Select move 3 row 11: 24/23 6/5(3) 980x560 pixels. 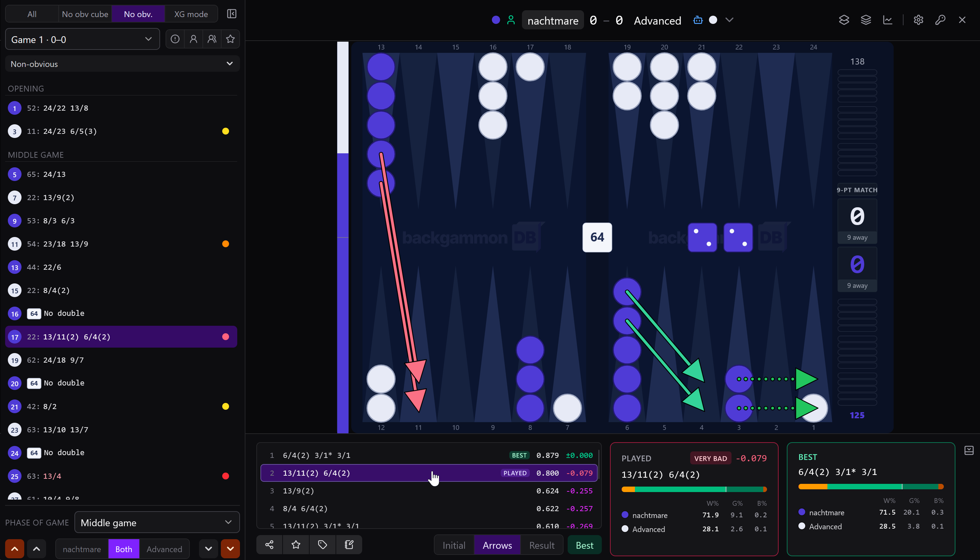tap(121, 131)
